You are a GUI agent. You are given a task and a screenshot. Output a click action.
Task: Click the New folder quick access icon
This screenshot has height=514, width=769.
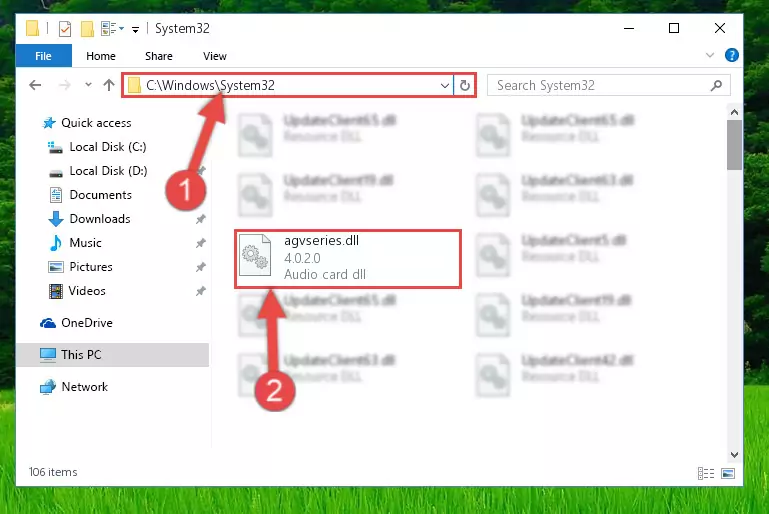pos(87,28)
